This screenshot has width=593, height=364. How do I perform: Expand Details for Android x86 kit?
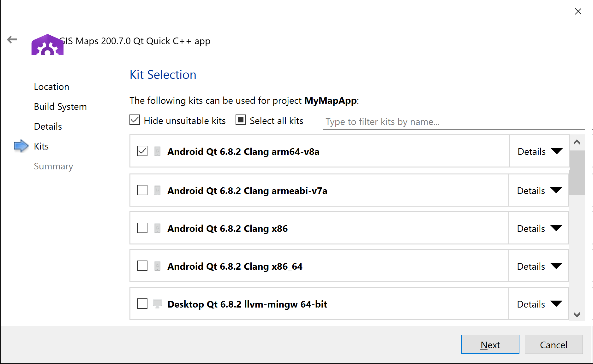tap(539, 228)
